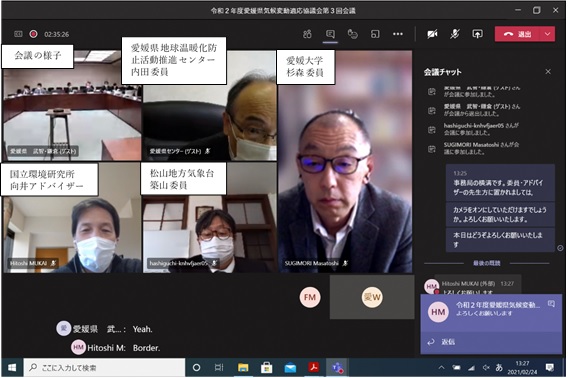Click hashiguchi joined meeting notice
Viewport: 568px width, 378px height.
tap(481, 129)
